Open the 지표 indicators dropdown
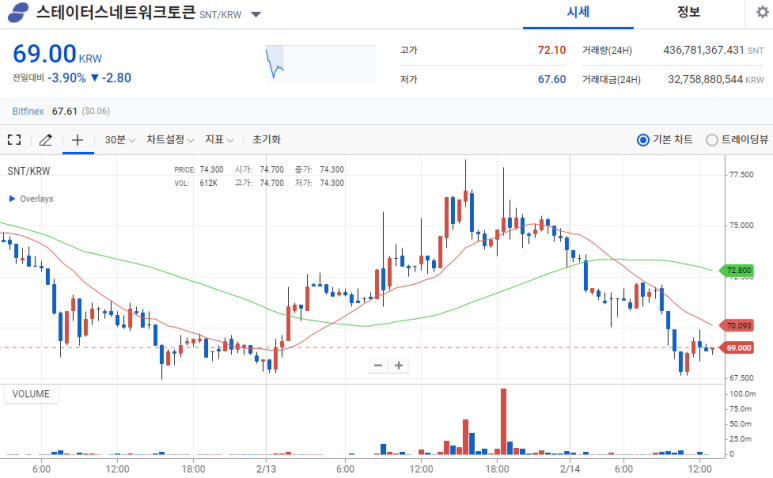773x478 pixels. point(219,140)
